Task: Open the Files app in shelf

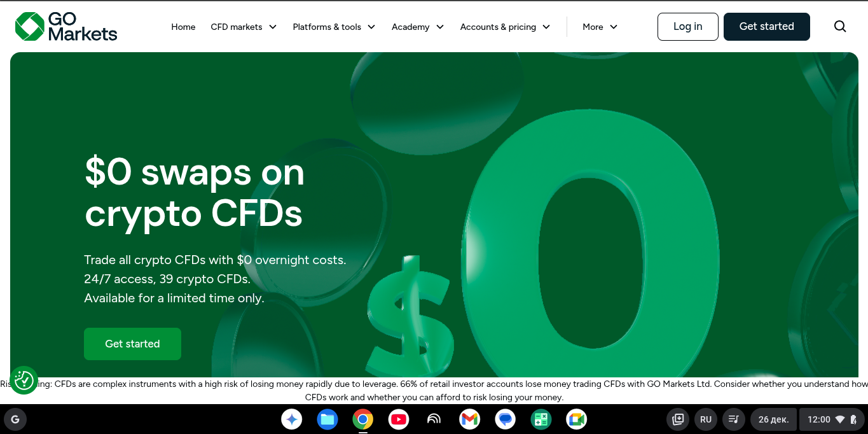Action: (x=327, y=419)
